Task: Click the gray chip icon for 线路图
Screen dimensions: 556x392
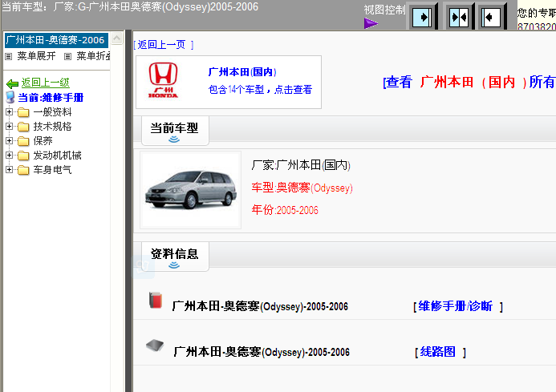Action: coord(155,346)
